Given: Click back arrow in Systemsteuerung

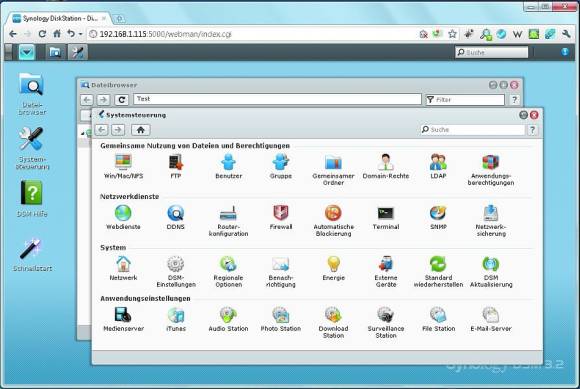Looking at the screenshot, I should 102,130.
